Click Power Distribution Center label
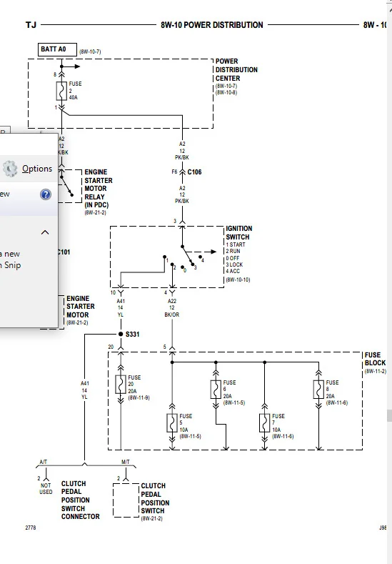 coord(236,70)
